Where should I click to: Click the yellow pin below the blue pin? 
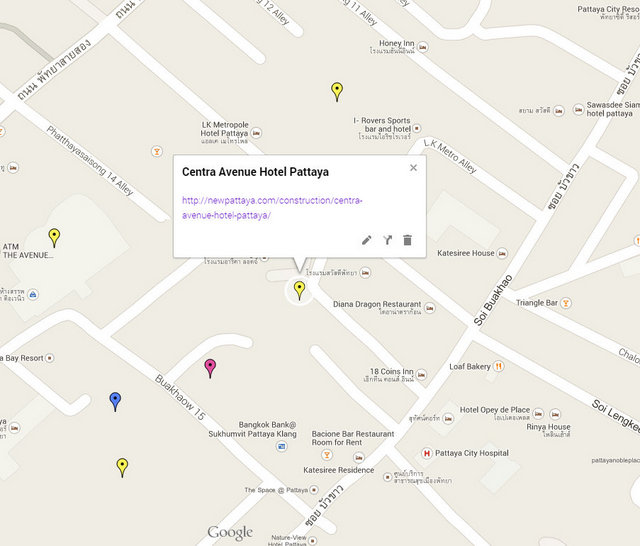[122, 468]
